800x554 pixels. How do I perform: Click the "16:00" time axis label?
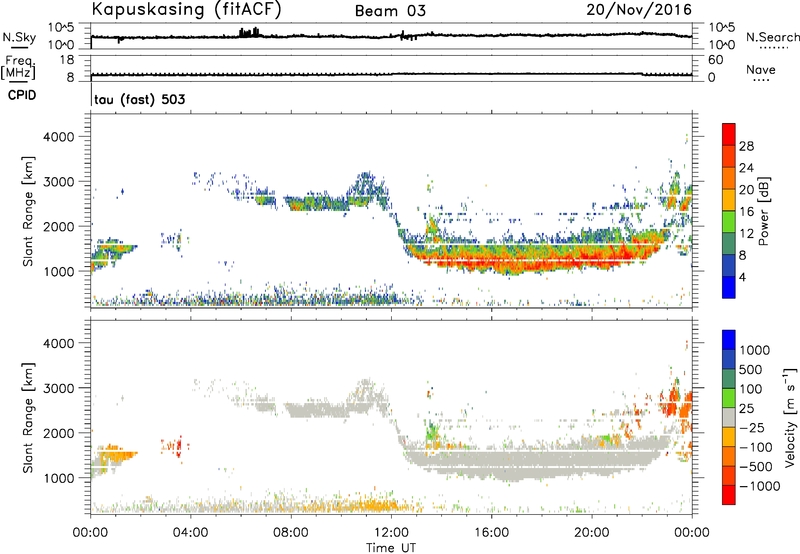[491, 533]
